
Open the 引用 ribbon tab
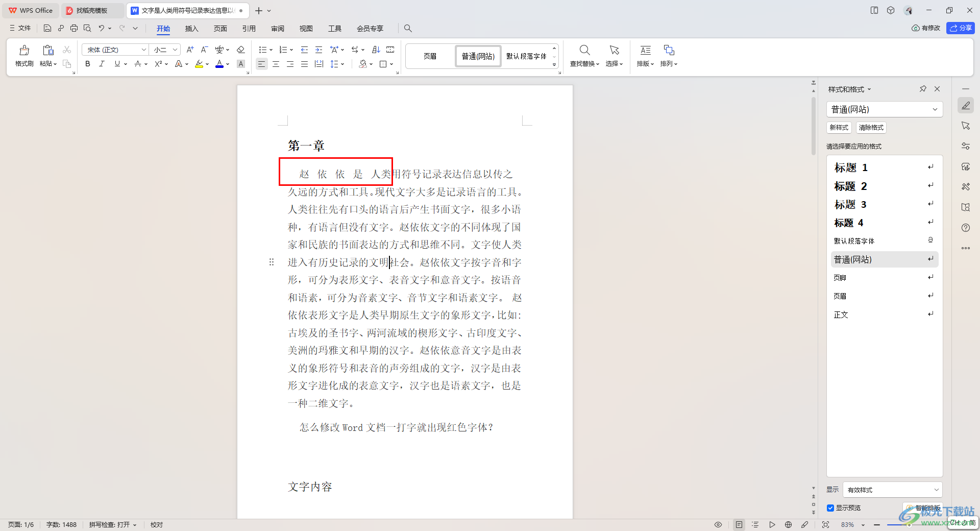coord(249,29)
